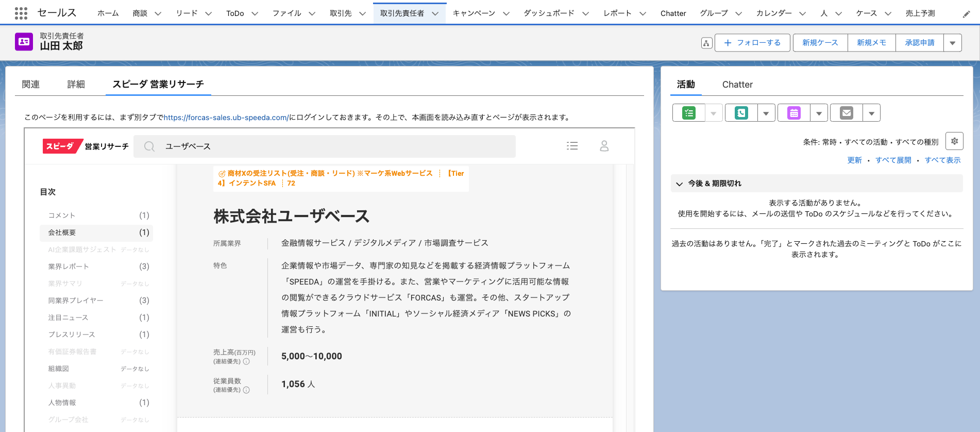The image size is (980, 432).
Task: Expand the グループ navigation dropdown
Action: pos(739,13)
